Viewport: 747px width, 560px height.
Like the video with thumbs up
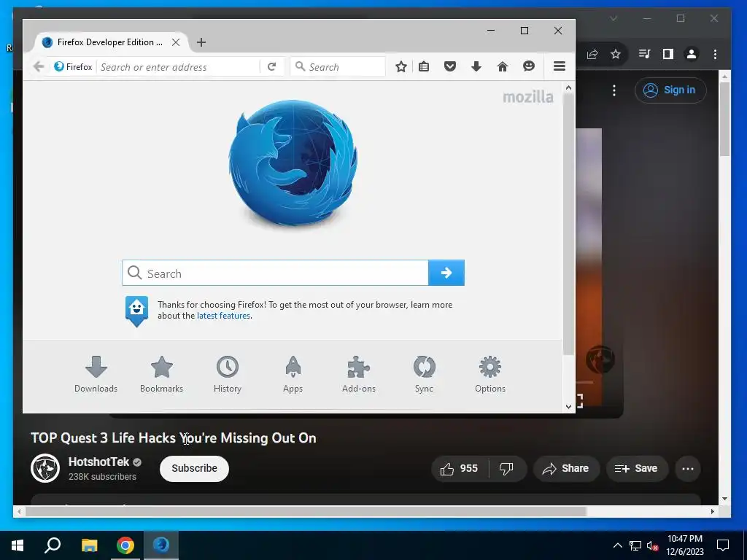click(460, 469)
